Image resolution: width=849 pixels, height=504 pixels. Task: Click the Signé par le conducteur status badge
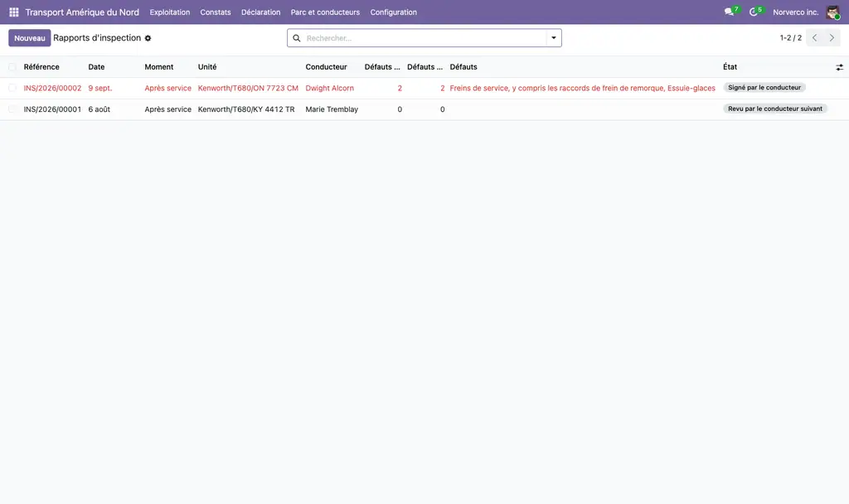[764, 88]
